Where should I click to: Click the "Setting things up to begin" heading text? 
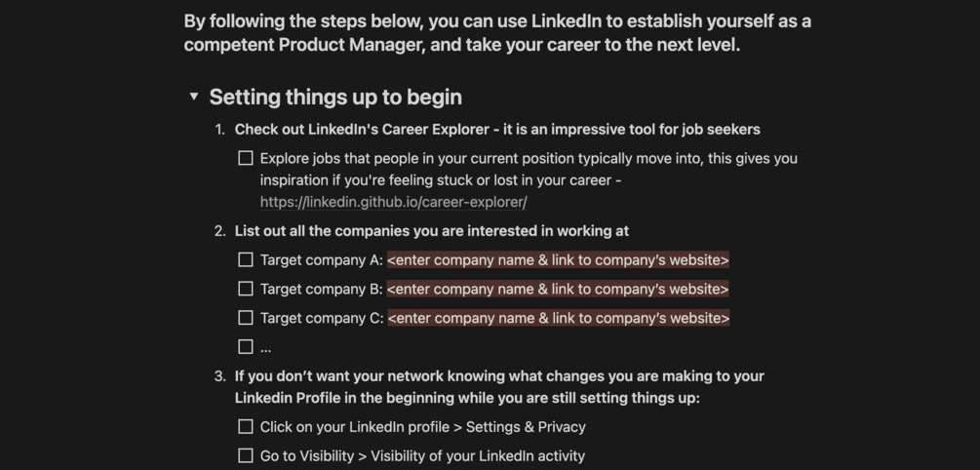(x=335, y=97)
